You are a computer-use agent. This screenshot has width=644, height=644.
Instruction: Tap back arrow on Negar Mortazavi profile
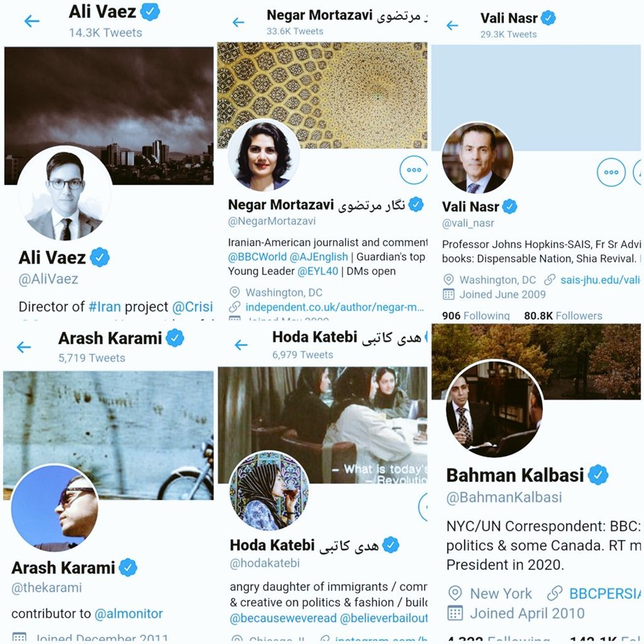coord(238,22)
